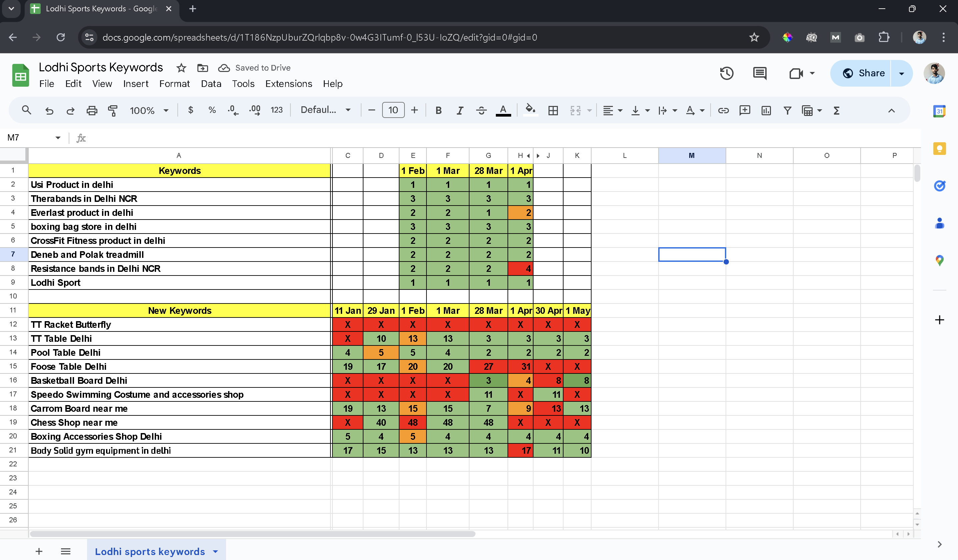Open the version history clock icon
The image size is (958, 560).
pyautogui.click(x=727, y=73)
